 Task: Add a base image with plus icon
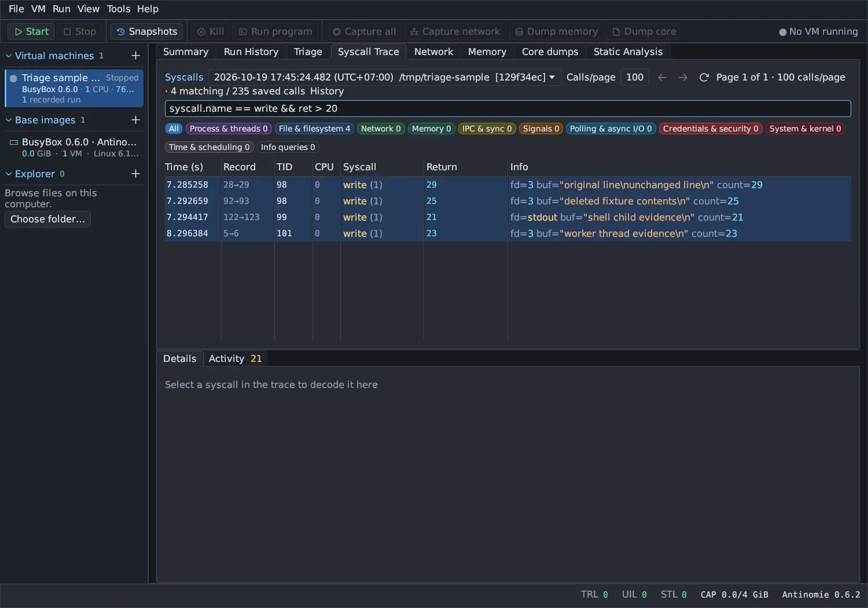coord(135,120)
